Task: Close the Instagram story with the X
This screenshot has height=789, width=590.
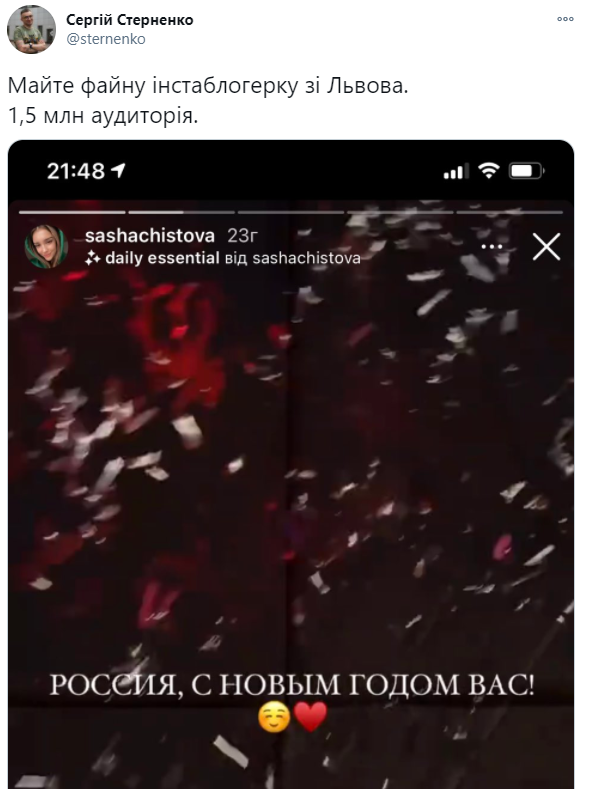Action: pos(546,247)
